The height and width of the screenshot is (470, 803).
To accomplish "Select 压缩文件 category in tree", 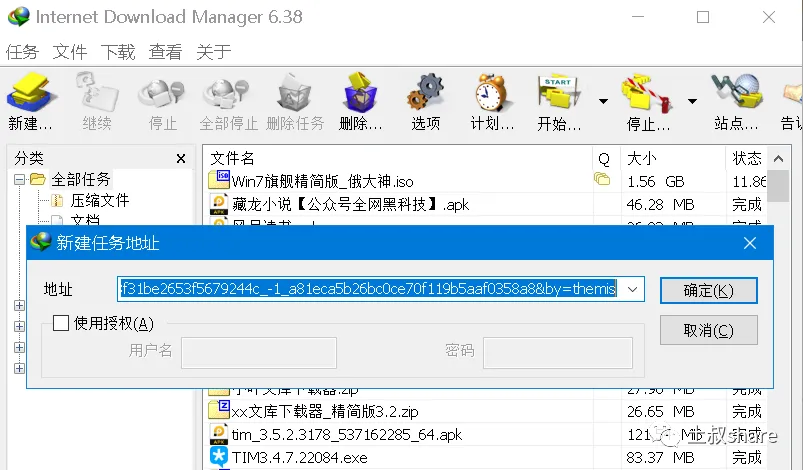I will (x=100, y=200).
